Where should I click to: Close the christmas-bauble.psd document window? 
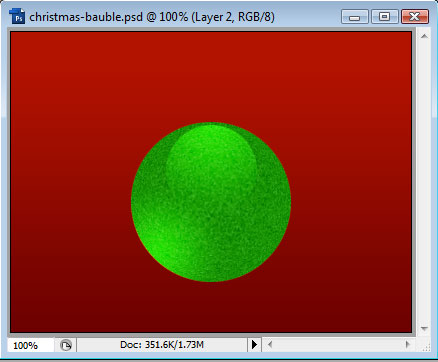(x=415, y=17)
